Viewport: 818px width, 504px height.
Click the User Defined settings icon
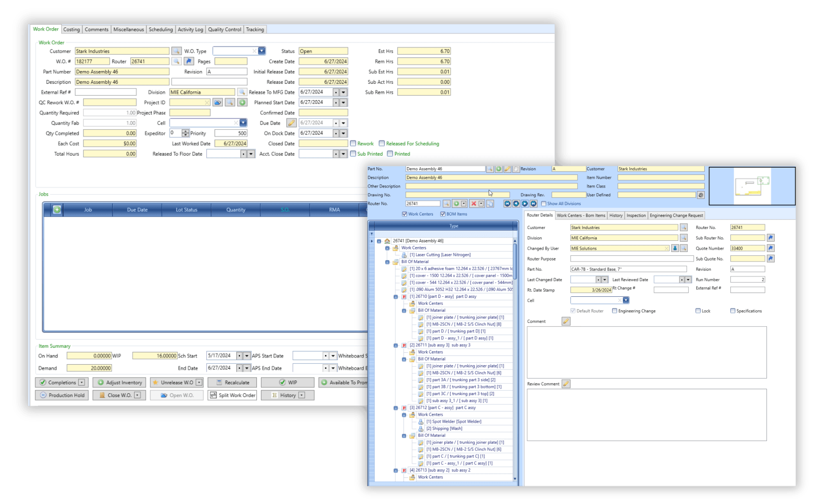701,195
